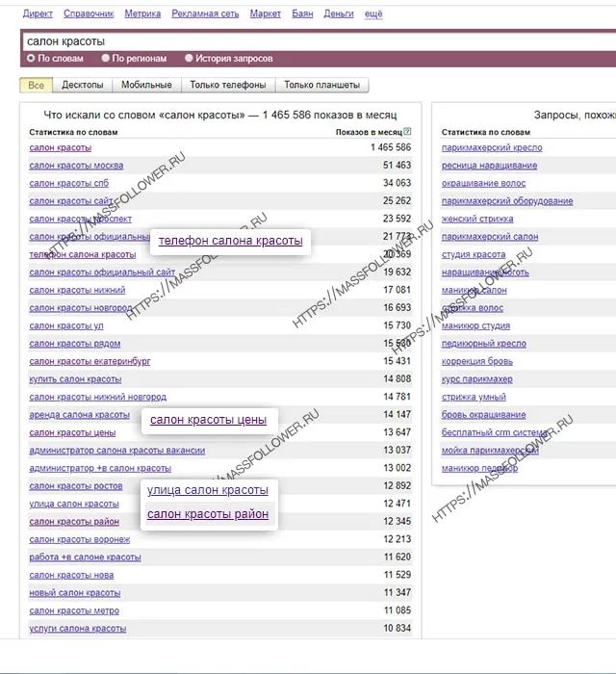Open the 'Мобильные' device tab
616x674 pixels.
[146, 85]
